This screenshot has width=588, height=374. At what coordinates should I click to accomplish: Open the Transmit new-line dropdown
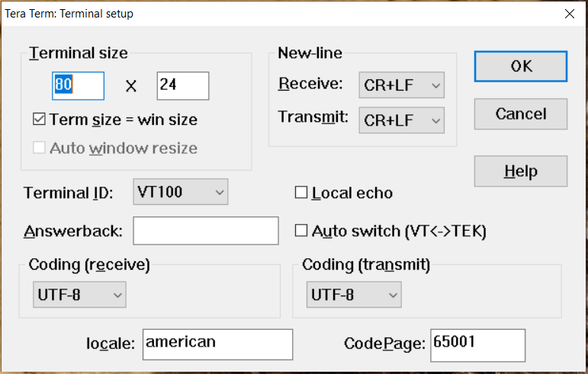point(402,120)
